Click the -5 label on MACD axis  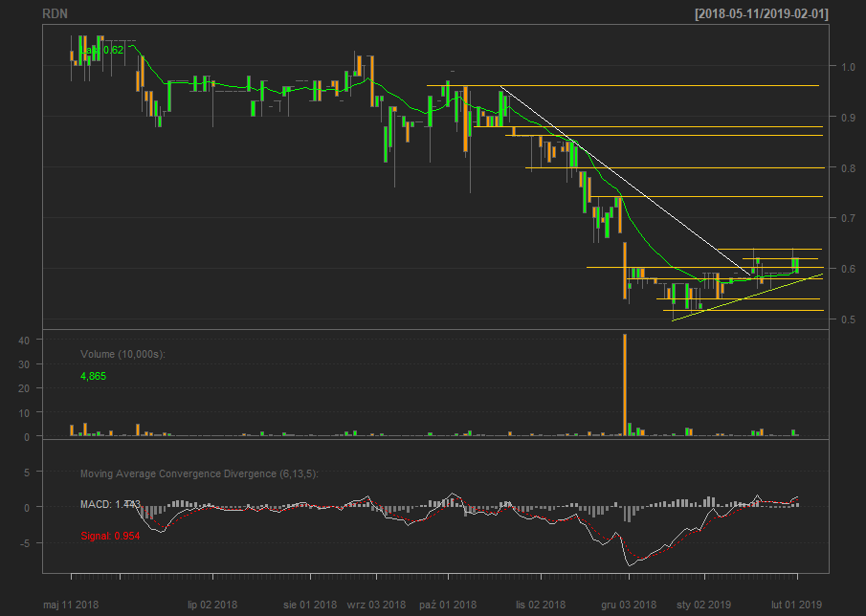24,543
